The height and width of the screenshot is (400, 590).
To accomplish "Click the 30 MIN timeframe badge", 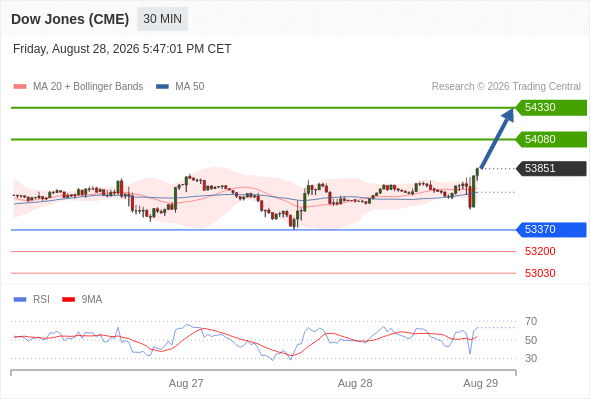I will click(162, 19).
